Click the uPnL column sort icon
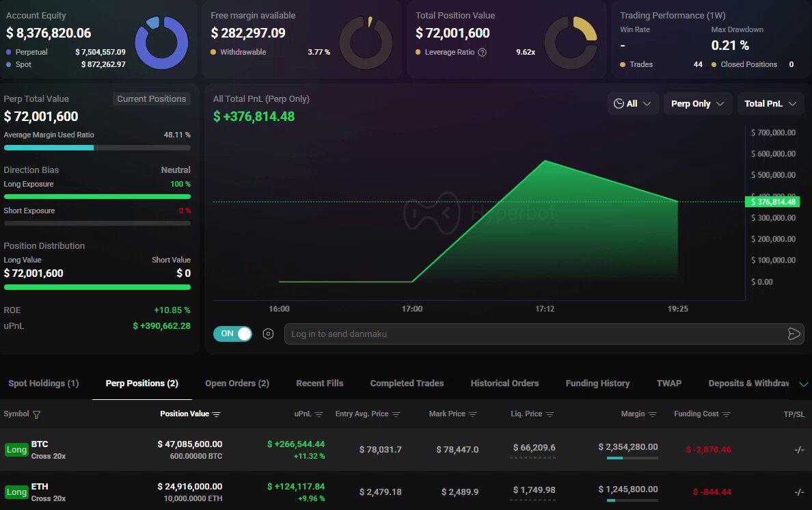Image resolution: width=812 pixels, height=510 pixels. (319, 414)
